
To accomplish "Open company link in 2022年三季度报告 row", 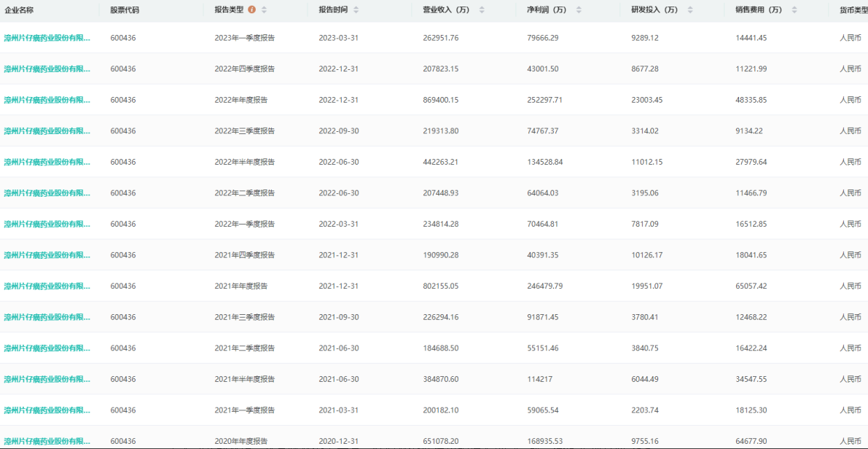I will 47,131.
